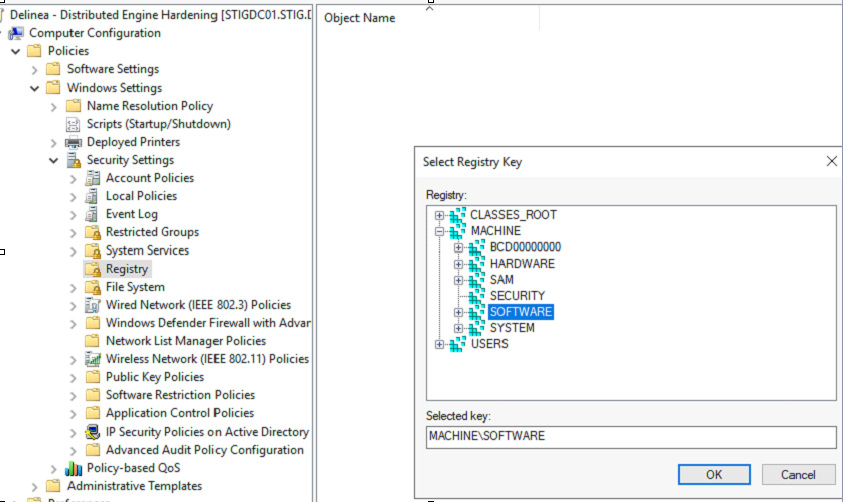Click the IP Security Policies icon
Viewport: 843px width, 502px height.
pyautogui.click(x=93, y=432)
